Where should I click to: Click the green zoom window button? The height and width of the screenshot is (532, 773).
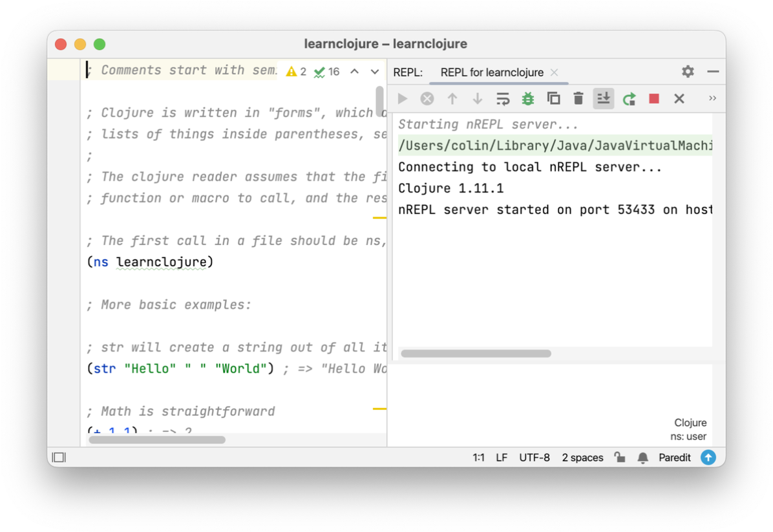(x=100, y=45)
